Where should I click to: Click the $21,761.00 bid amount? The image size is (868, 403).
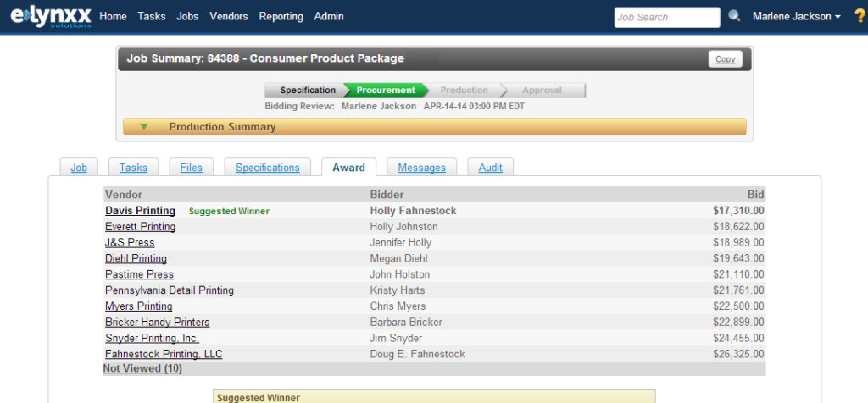point(738,290)
